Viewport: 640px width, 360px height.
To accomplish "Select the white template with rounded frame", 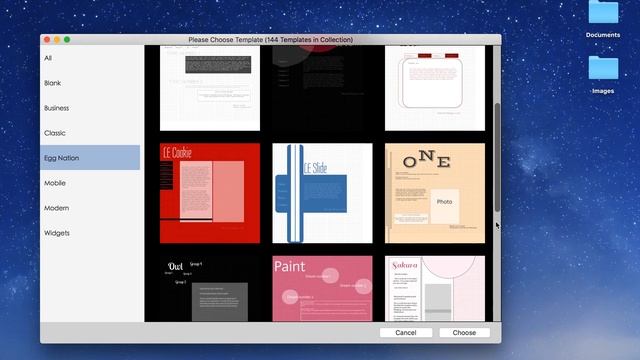I will [x=435, y=88].
